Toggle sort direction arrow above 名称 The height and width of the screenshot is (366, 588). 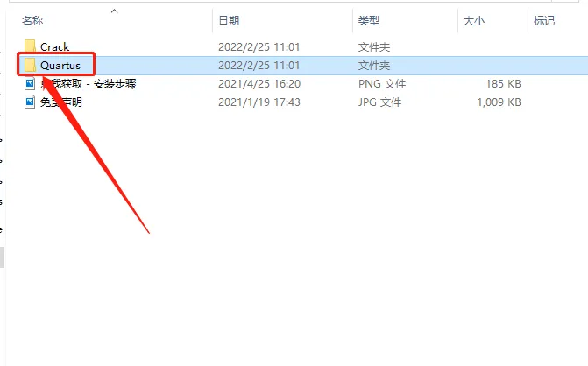pyautogui.click(x=115, y=11)
